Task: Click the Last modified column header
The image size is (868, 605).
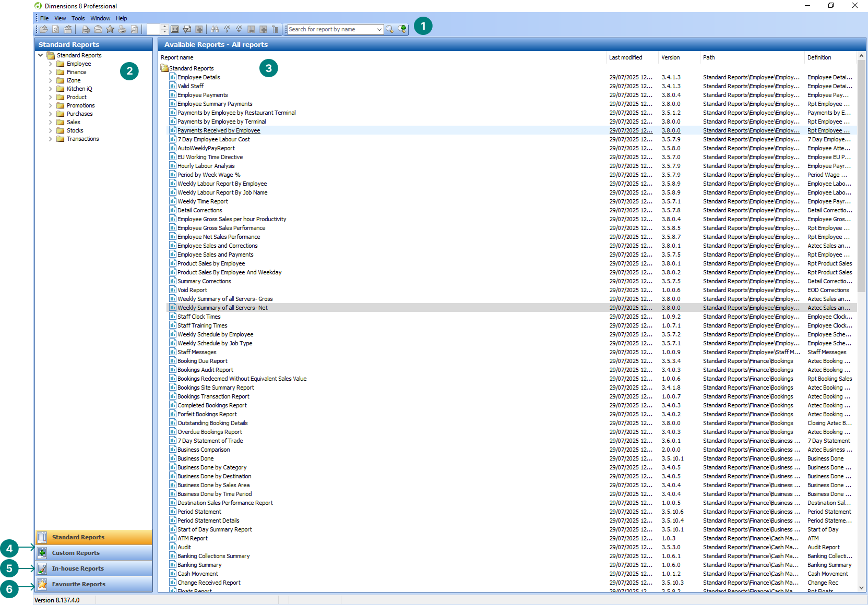Action: pyautogui.click(x=625, y=57)
